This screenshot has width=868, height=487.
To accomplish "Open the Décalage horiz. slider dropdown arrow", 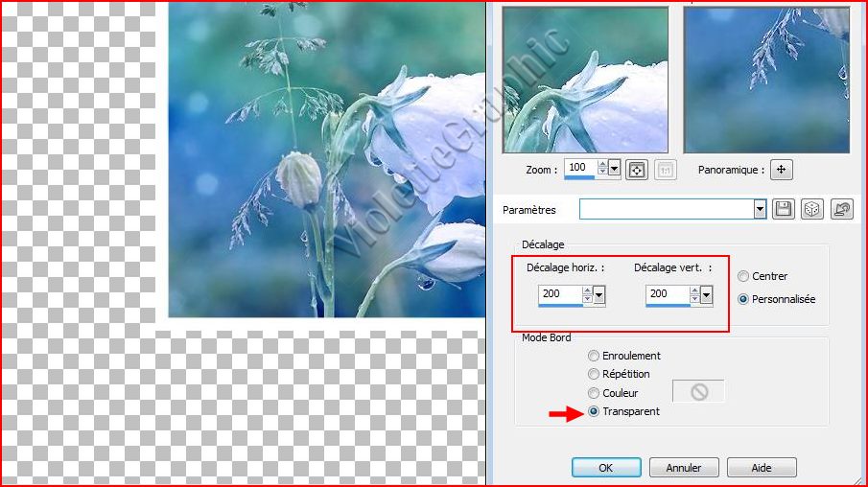I will (x=599, y=295).
